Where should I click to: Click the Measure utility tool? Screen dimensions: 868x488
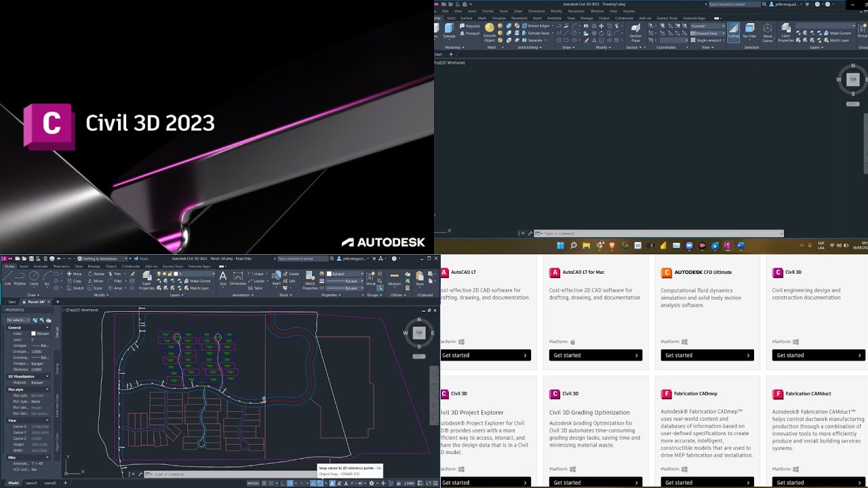[x=394, y=279]
